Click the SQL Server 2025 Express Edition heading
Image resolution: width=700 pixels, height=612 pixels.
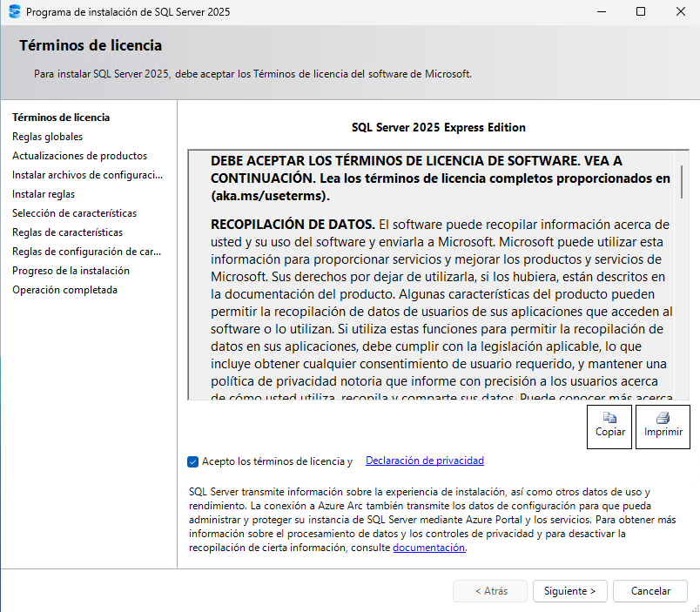(439, 128)
